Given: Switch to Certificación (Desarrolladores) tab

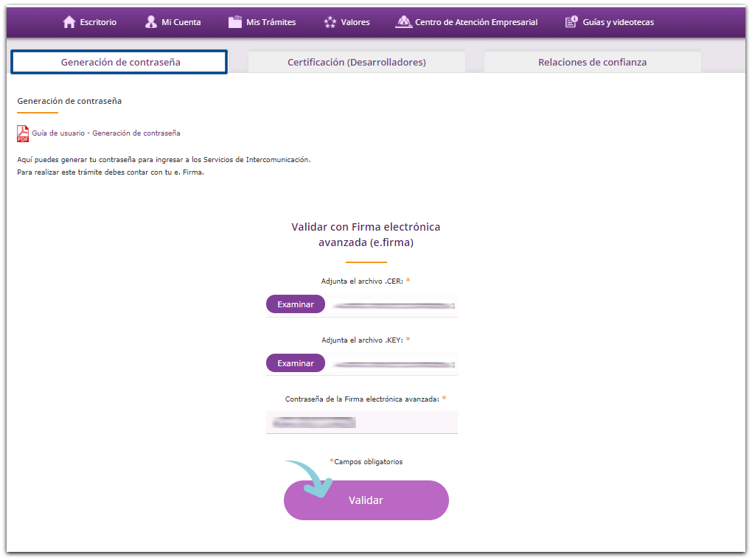Looking at the screenshot, I should coord(356,62).
